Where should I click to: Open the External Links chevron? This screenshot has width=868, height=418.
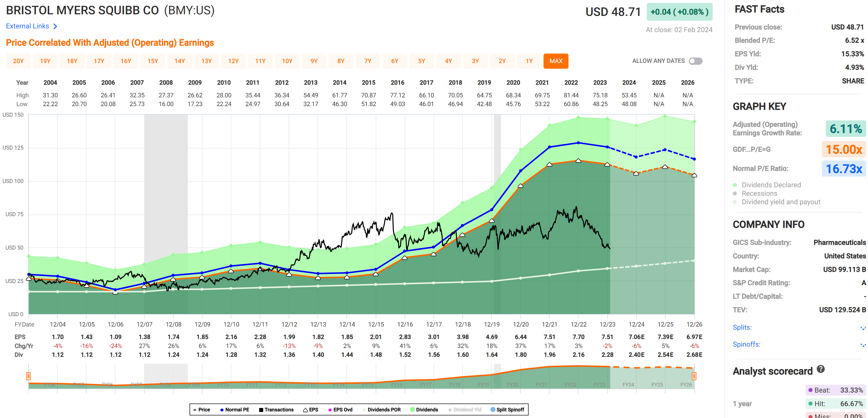point(55,26)
